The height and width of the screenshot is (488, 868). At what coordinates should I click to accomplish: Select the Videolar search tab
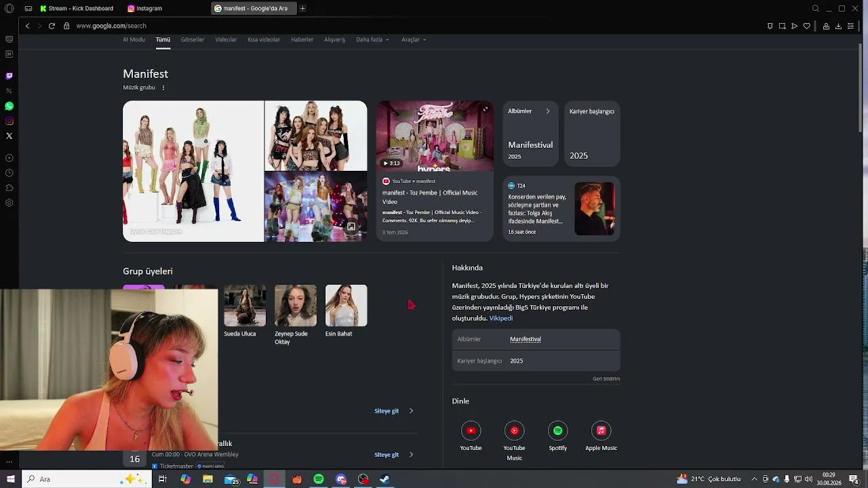pyautogui.click(x=226, y=39)
